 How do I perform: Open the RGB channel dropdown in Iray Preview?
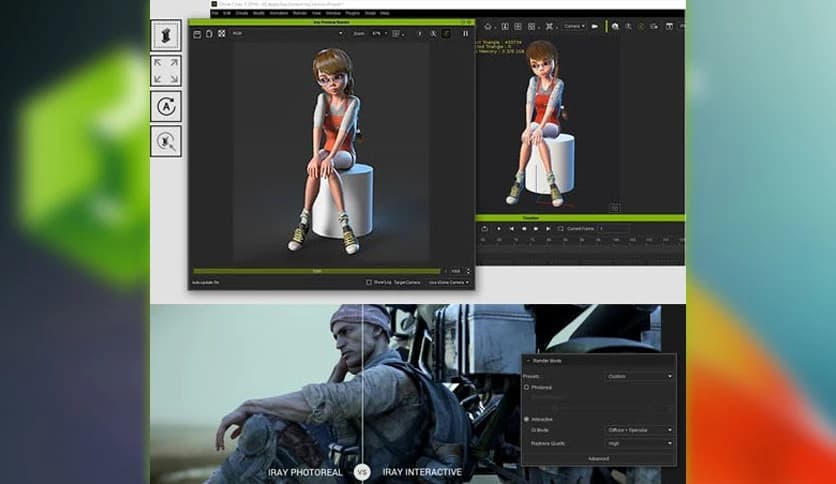(x=287, y=34)
